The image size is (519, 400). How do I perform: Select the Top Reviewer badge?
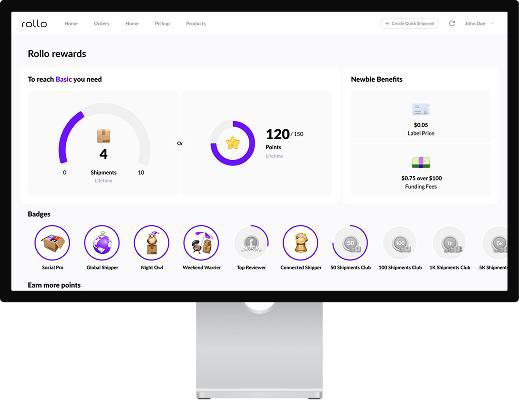[251, 243]
